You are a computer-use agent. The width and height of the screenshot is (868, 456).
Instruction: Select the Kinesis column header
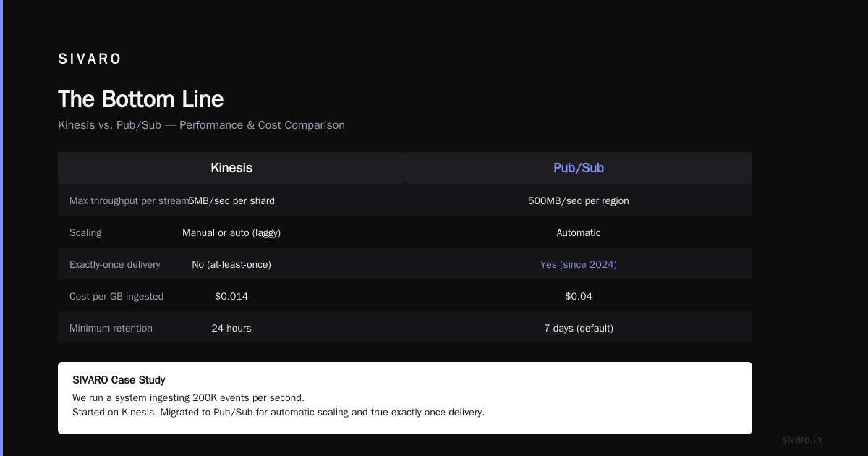tap(231, 168)
